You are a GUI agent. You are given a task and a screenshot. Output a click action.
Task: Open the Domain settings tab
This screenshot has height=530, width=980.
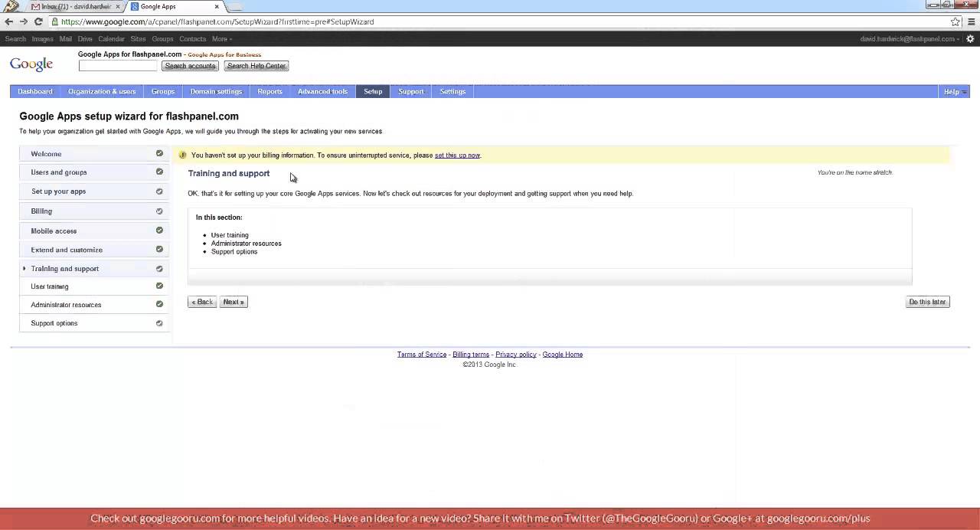tap(216, 91)
